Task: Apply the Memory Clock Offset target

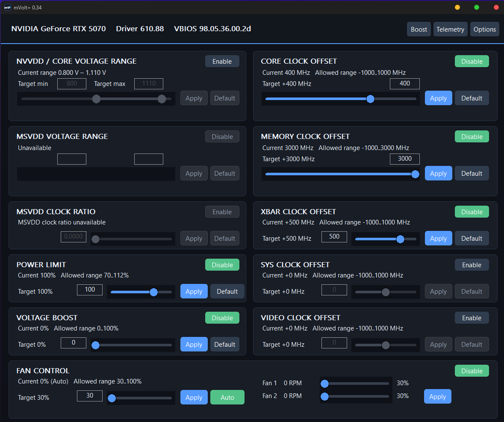Action: (439, 173)
